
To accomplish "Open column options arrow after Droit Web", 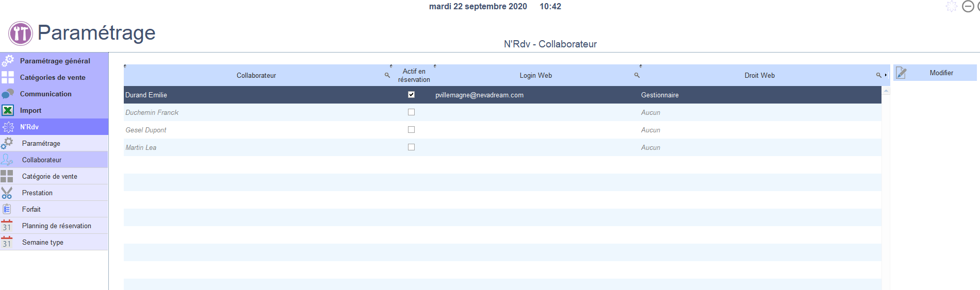I will (886, 75).
